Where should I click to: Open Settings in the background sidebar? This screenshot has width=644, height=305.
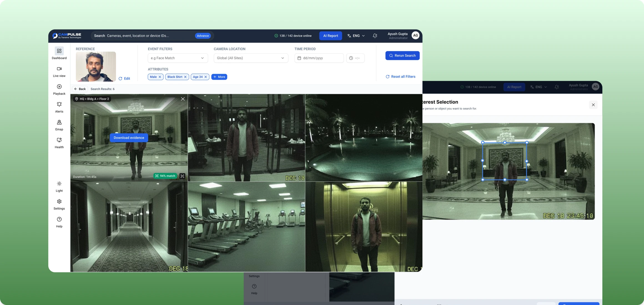click(x=254, y=276)
